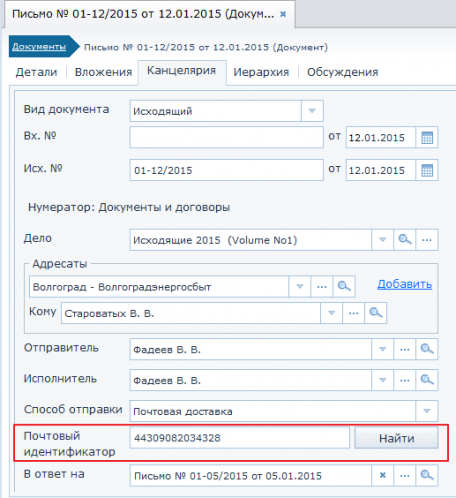
Task: Expand the Вид документа dropdown
Action: tap(312, 111)
